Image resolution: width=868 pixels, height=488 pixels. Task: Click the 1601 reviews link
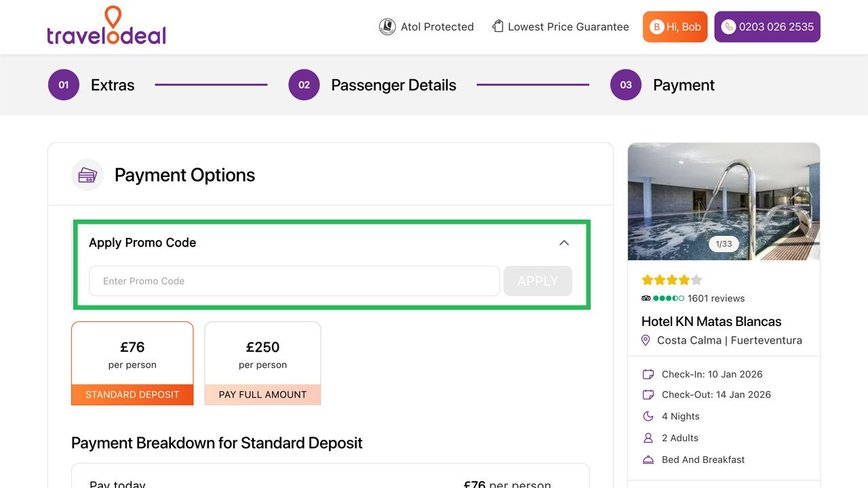pos(715,298)
